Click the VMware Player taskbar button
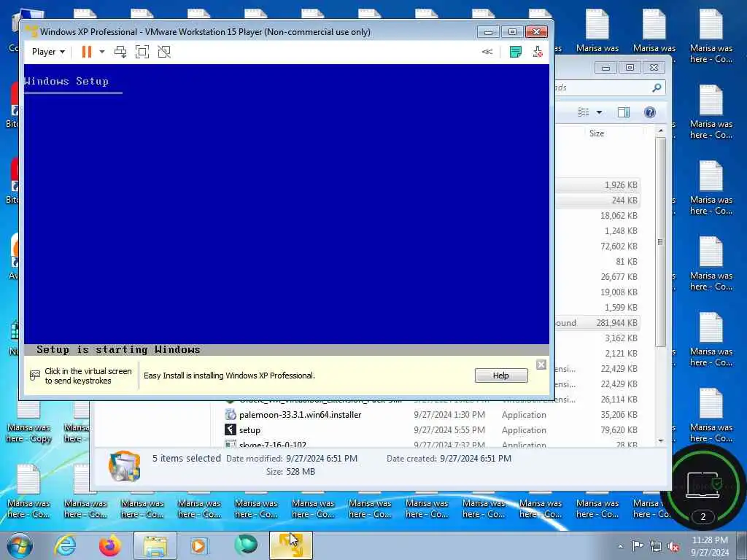Image resolution: width=747 pixels, height=560 pixels. point(290,545)
